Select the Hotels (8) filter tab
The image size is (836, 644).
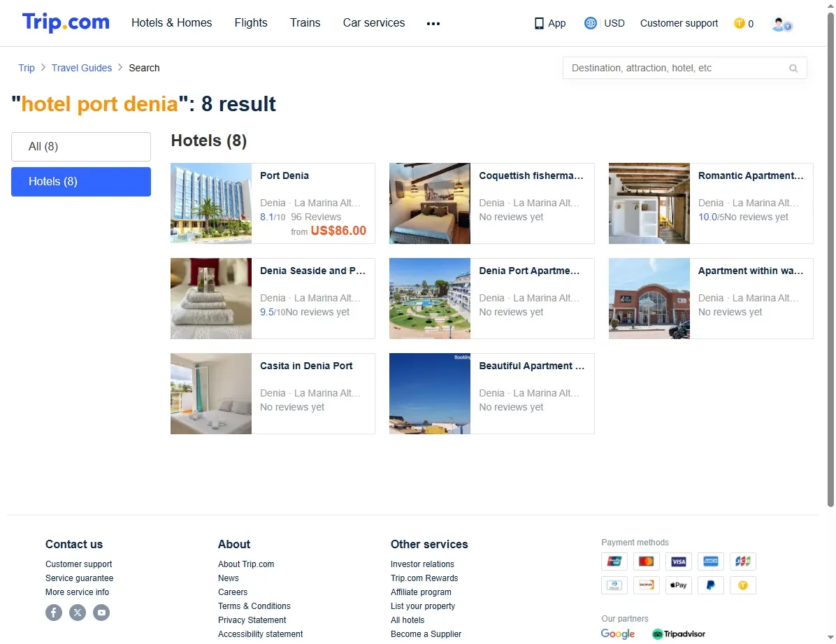click(x=81, y=182)
